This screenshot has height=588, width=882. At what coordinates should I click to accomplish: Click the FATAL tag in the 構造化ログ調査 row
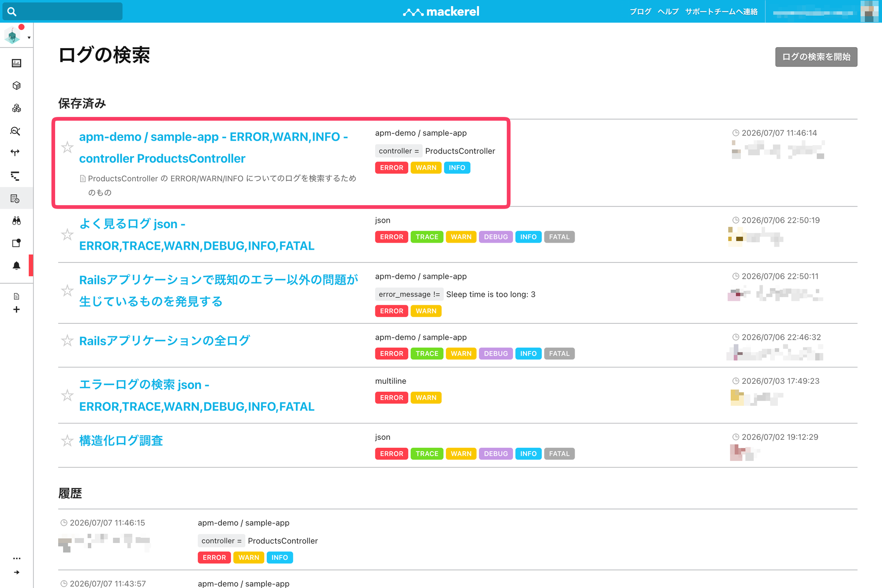click(x=559, y=453)
